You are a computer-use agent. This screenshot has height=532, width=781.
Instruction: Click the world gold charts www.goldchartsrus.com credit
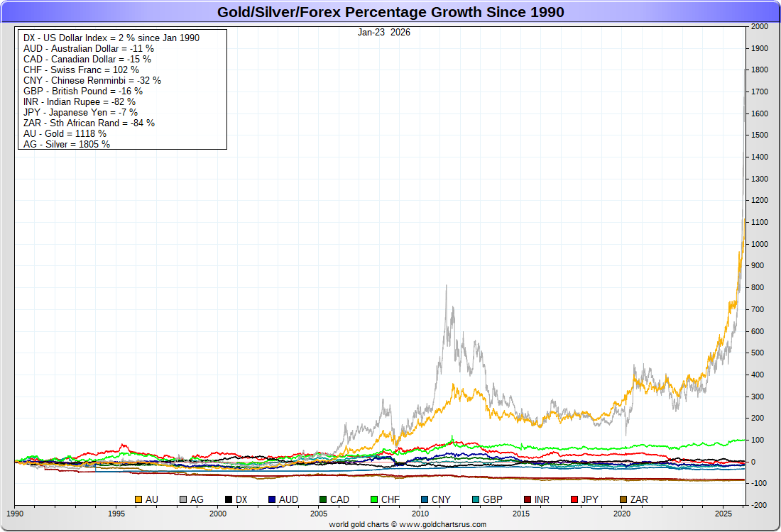point(408,524)
